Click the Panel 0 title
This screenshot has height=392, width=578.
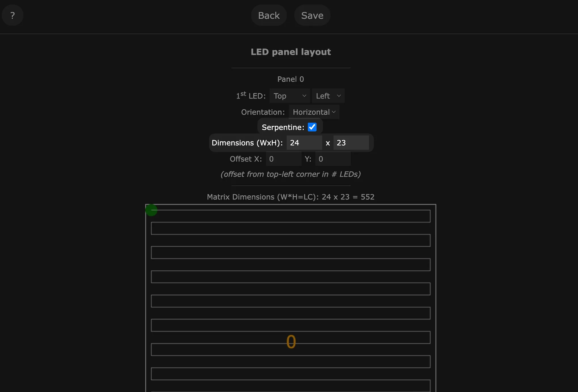(290, 79)
